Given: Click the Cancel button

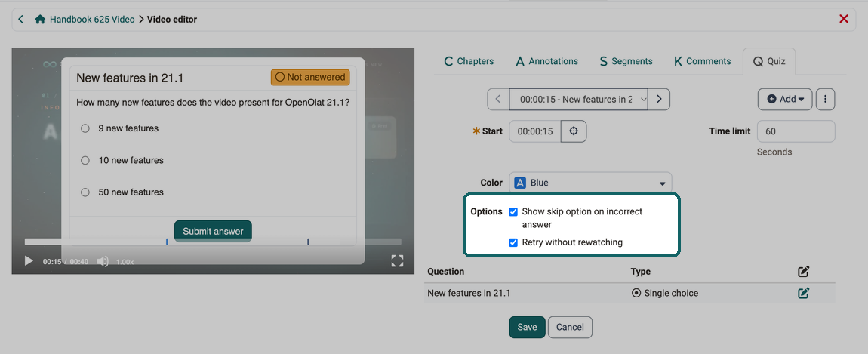Looking at the screenshot, I should (x=570, y=327).
